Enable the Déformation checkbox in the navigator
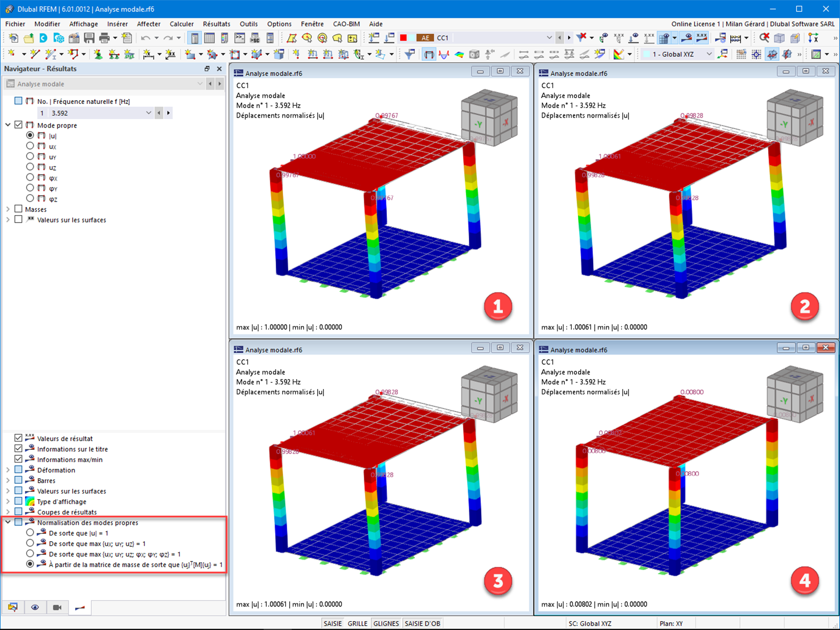Image resolution: width=840 pixels, height=630 pixels. 19,470
